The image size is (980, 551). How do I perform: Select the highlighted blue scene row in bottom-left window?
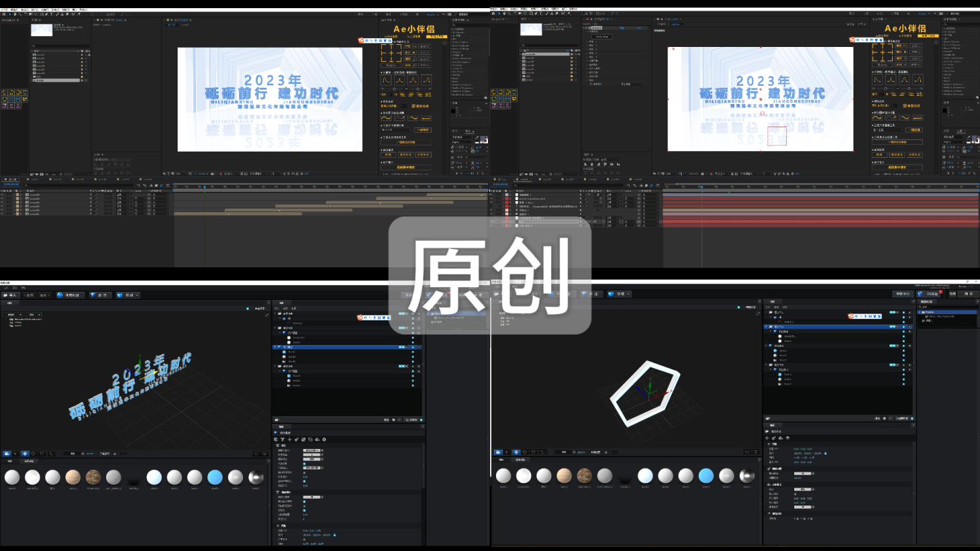[x=347, y=347]
